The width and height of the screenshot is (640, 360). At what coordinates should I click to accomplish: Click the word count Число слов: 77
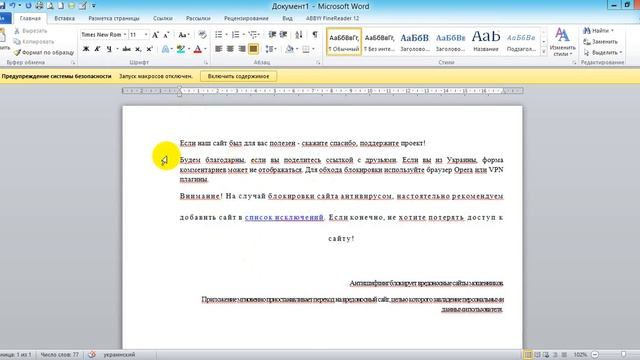click(60, 355)
